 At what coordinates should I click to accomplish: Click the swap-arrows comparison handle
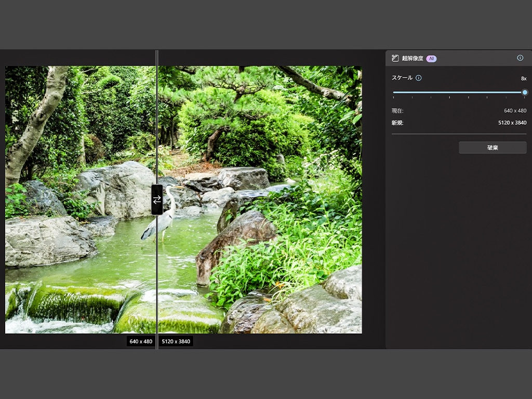(157, 200)
